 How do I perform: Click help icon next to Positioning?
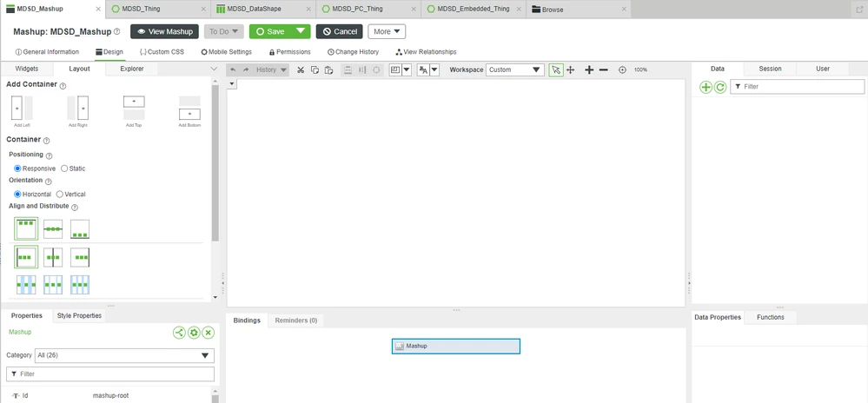pyautogui.click(x=49, y=156)
